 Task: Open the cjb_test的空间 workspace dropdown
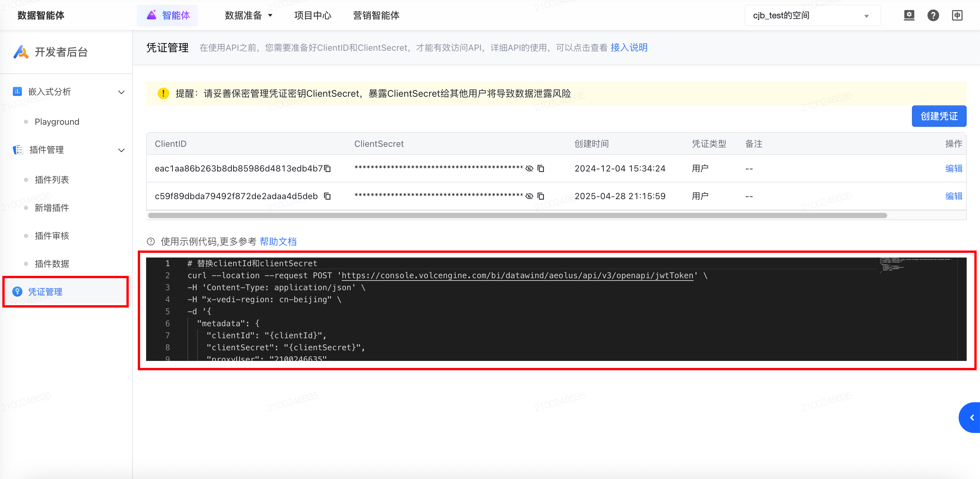[812, 16]
